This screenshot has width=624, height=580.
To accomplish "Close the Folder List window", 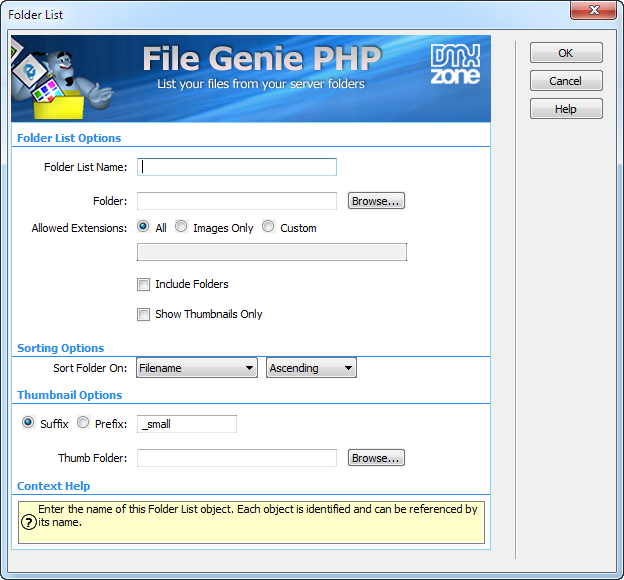I will pos(593,10).
